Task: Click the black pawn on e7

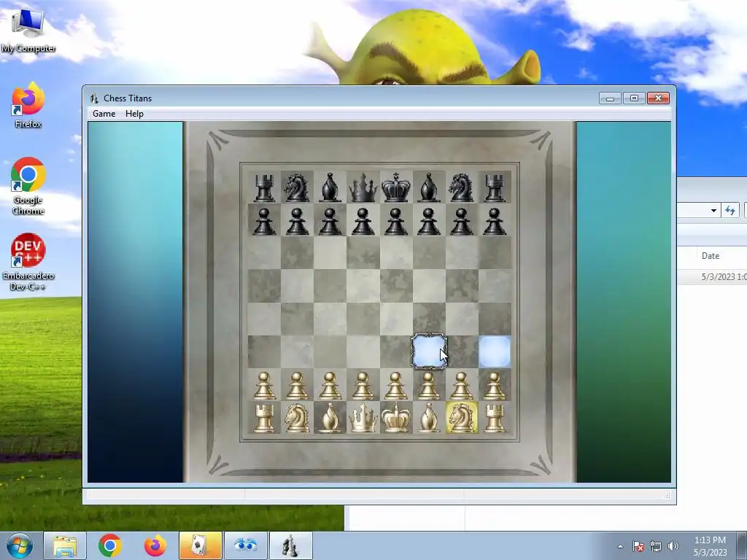Action: pyautogui.click(x=396, y=222)
